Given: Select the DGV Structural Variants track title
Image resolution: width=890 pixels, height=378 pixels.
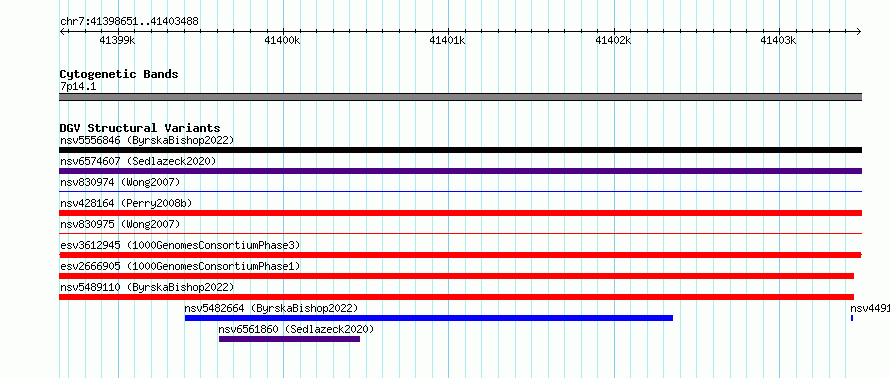Looking at the screenshot, I should [140, 128].
